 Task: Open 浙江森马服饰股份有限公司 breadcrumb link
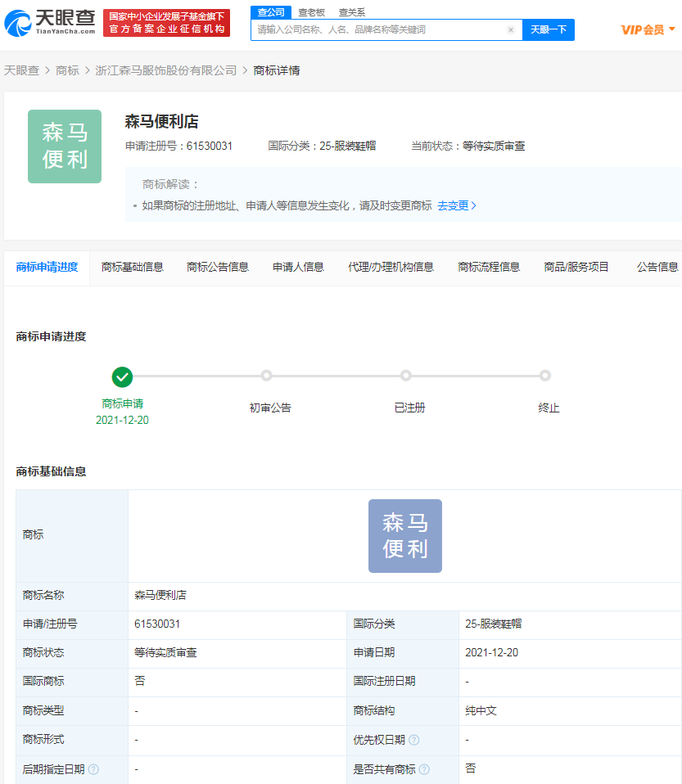pos(165,70)
